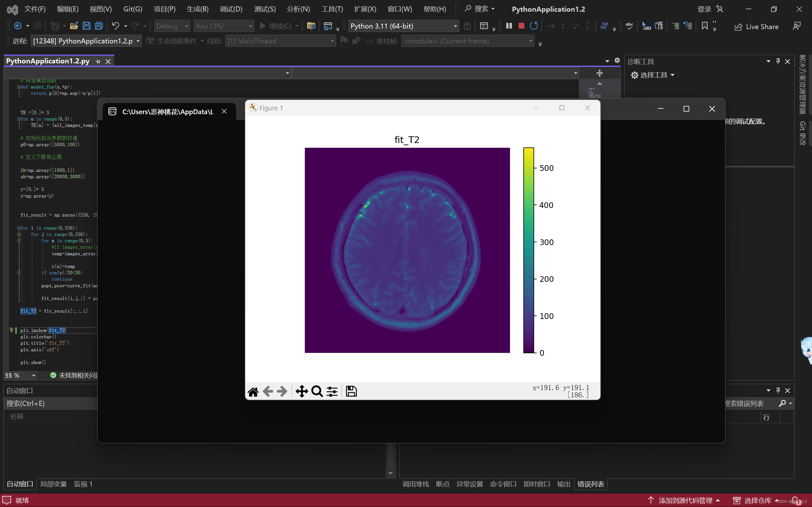Toggle pin on PythonApplication1.2.py tab
The height and width of the screenshot is (507, 812).
point(98,62)
